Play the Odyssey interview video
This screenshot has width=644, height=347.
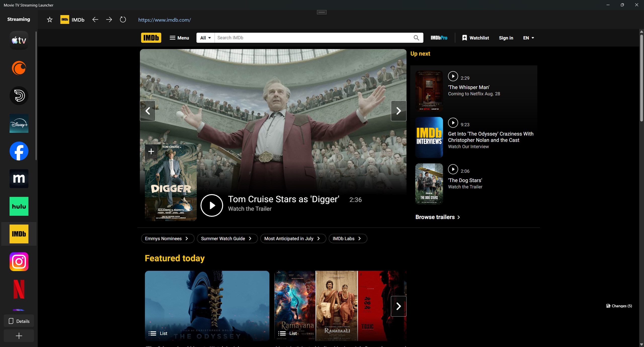click(x=453, y=123)
